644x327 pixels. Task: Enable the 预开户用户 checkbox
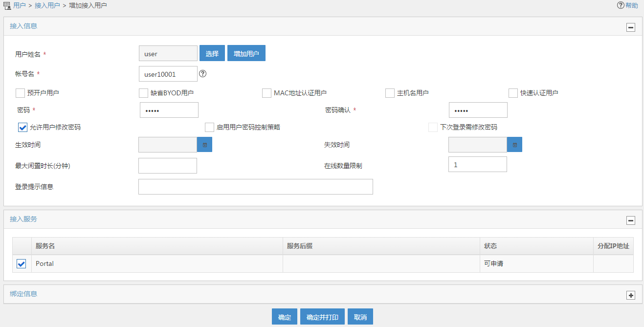20,93
